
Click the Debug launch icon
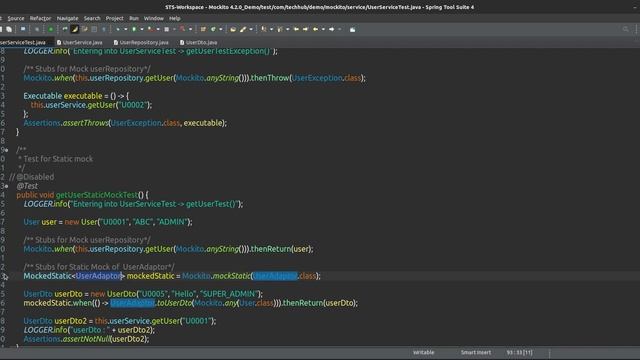pos(118,29)
